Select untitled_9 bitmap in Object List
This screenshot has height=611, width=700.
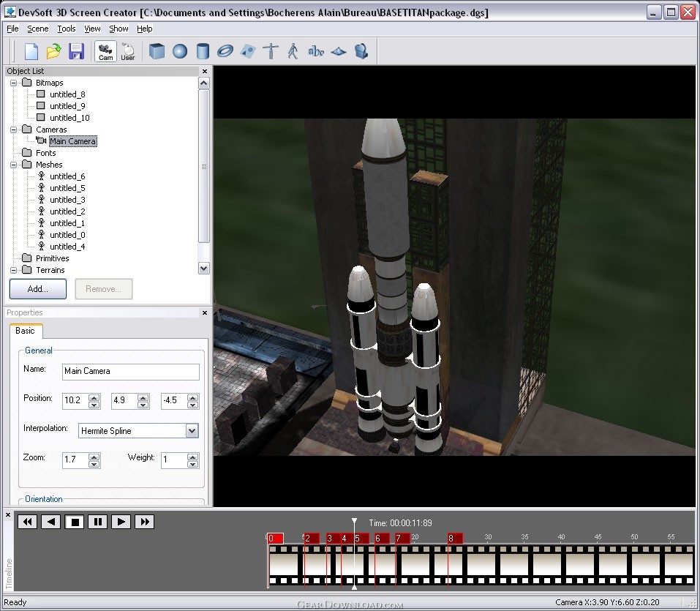click(67, 106)
